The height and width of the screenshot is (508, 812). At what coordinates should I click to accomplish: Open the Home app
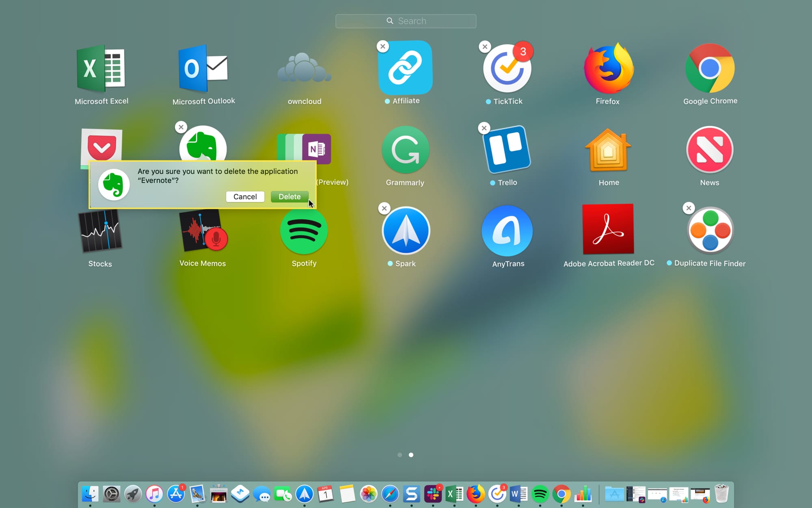click(608, 150)
